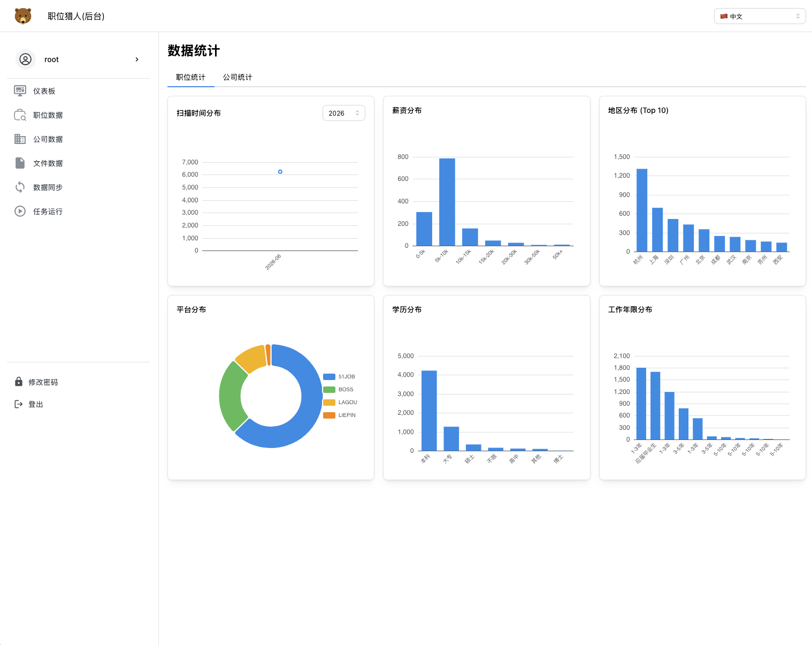Click the 应届毕业生 experience bar
Viewport: 812px width, 645px height.
pos(655,406)
